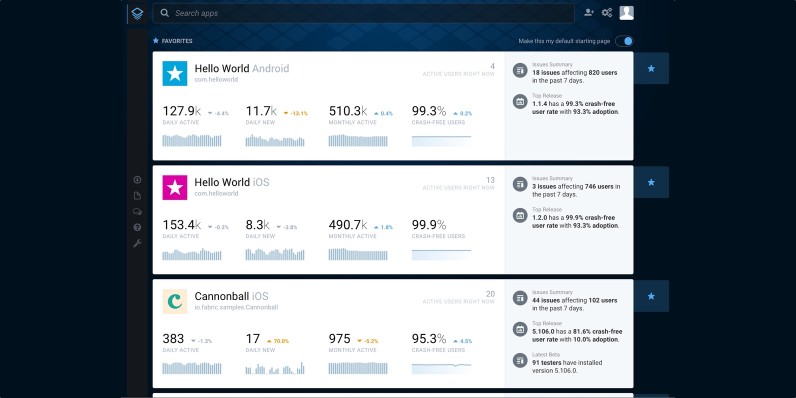796x398 pixels.
Task: Click the 510.3k Monthly Active value
Action: click(348, 111)
